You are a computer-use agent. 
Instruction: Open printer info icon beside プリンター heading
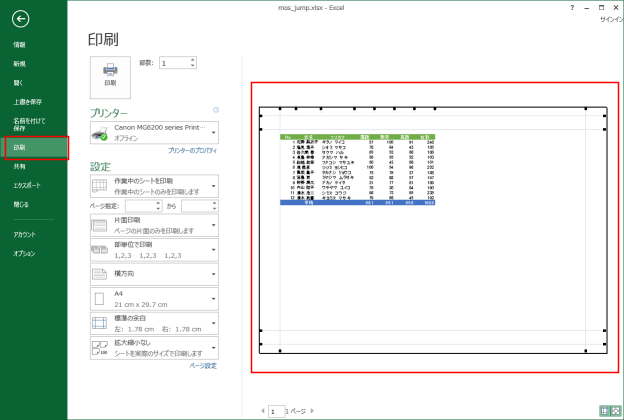point(216,110)
